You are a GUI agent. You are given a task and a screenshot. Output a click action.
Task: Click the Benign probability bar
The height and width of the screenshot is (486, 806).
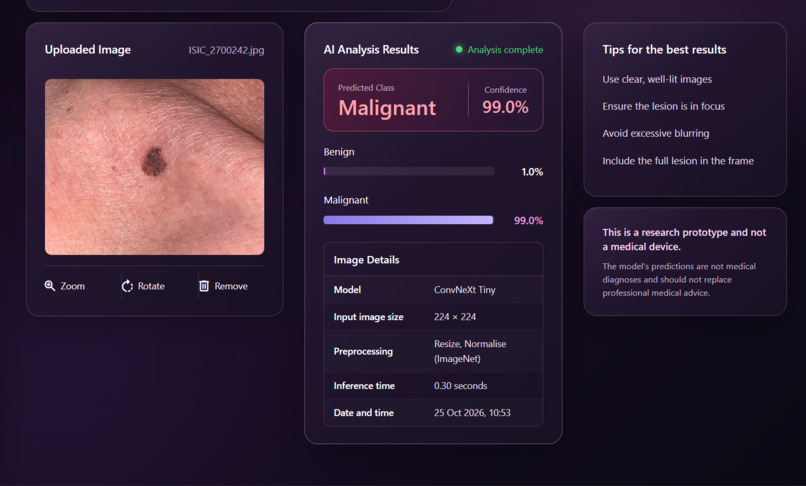tap(409, 171)
